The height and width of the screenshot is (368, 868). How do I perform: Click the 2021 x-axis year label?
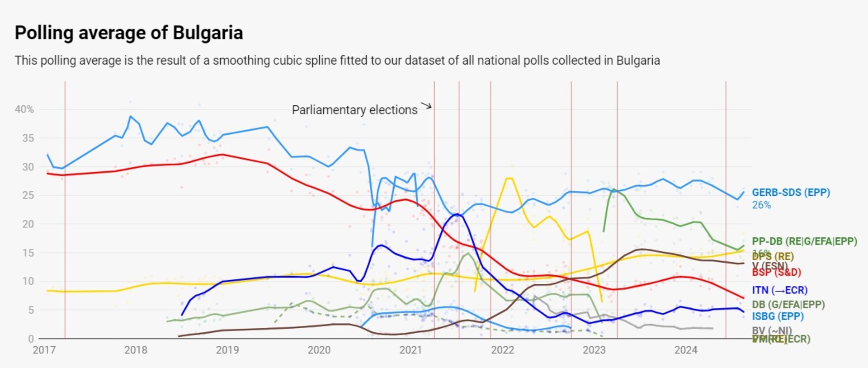click(x=410, y=350)
